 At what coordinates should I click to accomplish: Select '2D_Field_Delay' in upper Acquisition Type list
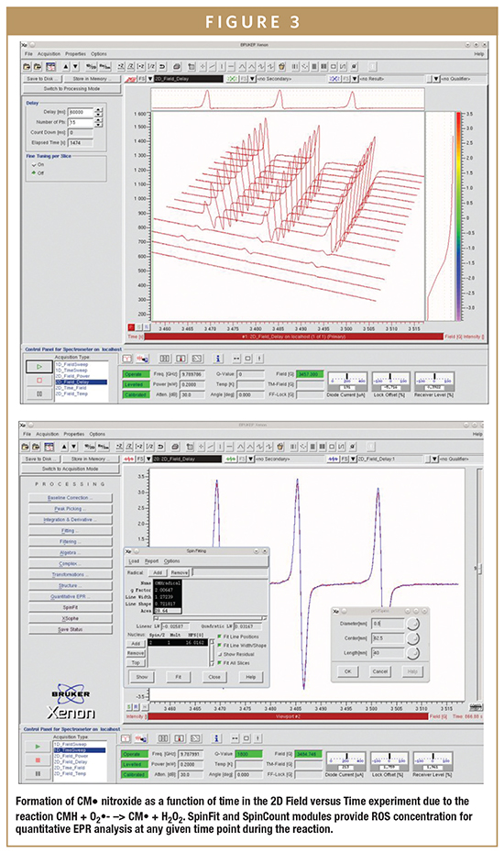[x=81, y=382]
